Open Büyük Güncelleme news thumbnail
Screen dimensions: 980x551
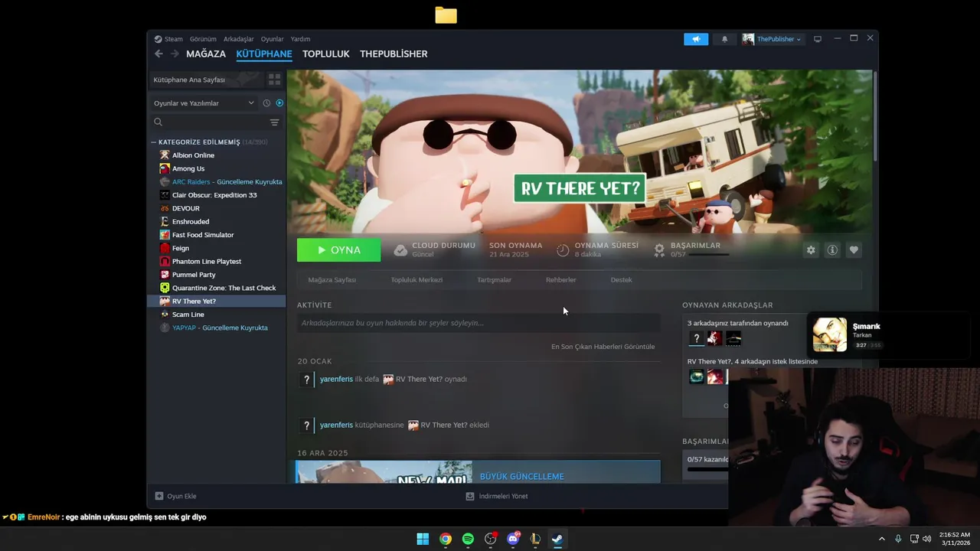tap(384, 472)
